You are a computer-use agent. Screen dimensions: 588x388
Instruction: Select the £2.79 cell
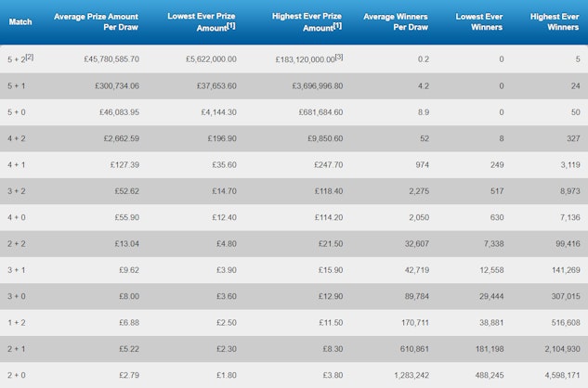coord(129,375)
